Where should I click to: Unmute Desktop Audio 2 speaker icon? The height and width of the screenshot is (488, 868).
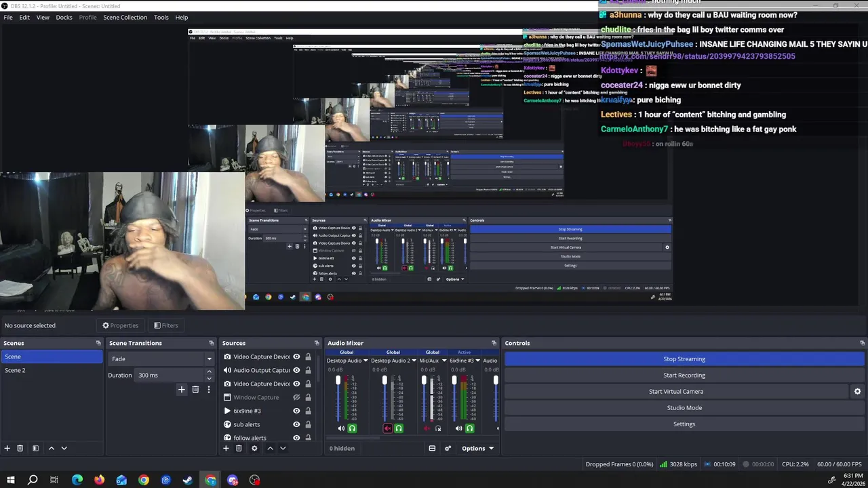point(388,428)
